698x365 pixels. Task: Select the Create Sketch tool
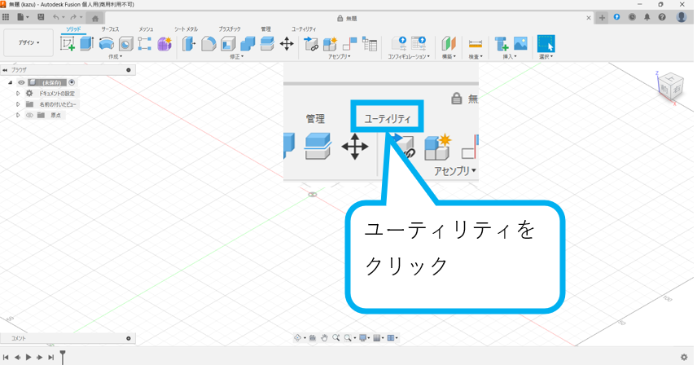tap(67, 44)
